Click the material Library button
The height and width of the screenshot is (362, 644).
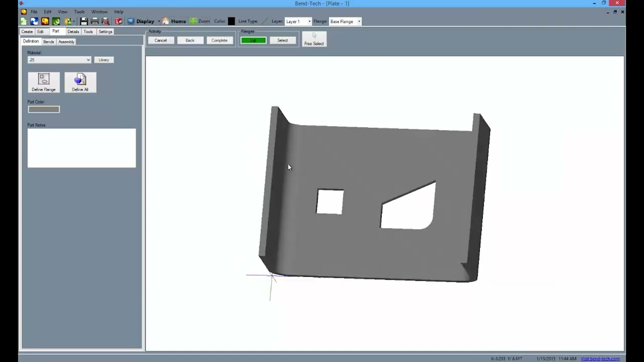tap(104, 60)
